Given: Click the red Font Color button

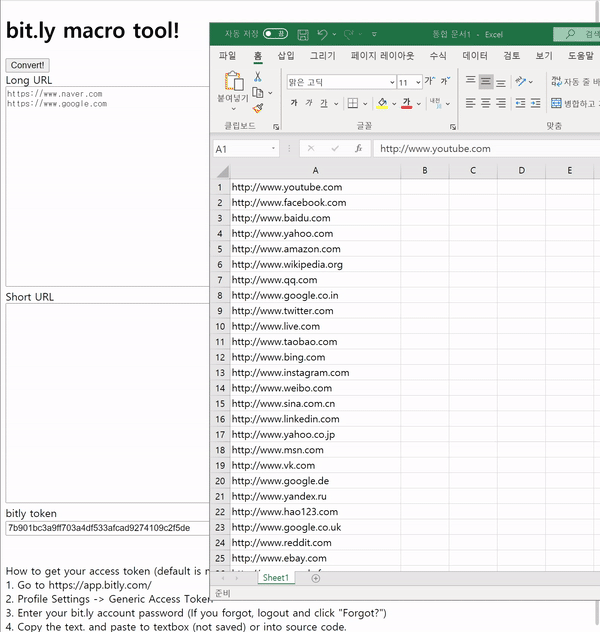Looking at the screenshot, I should 407,104.
